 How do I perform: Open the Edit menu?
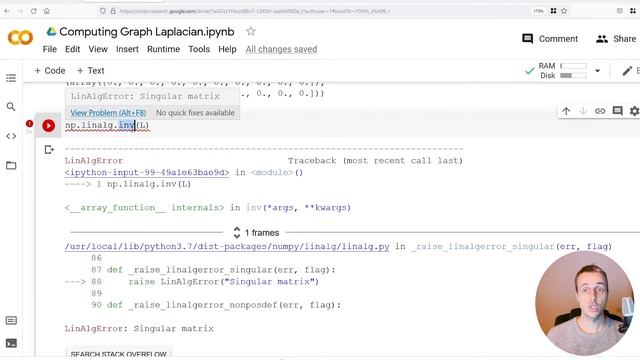72,49
